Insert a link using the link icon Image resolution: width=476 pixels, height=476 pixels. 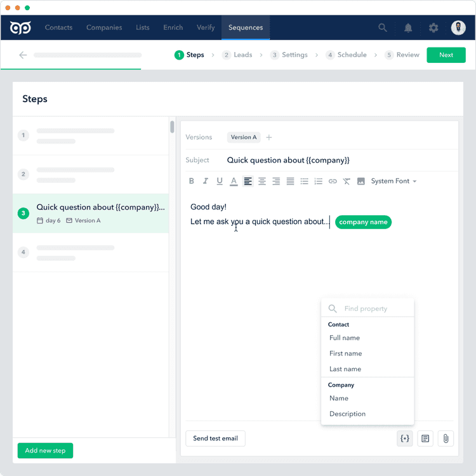click(333, 182)
